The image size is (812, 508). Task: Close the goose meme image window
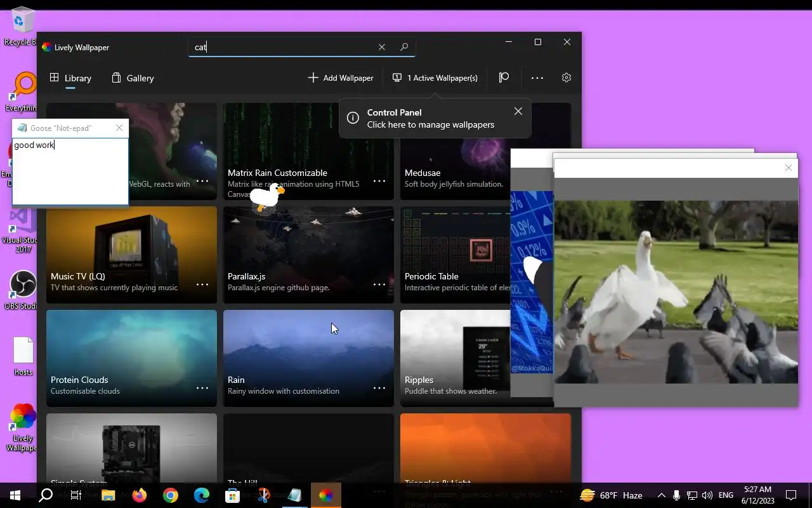pos(788,168)
